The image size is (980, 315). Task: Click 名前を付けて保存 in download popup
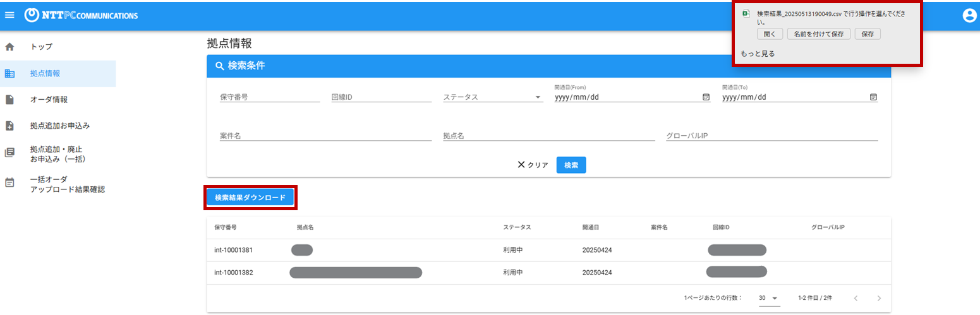(819, 34)
